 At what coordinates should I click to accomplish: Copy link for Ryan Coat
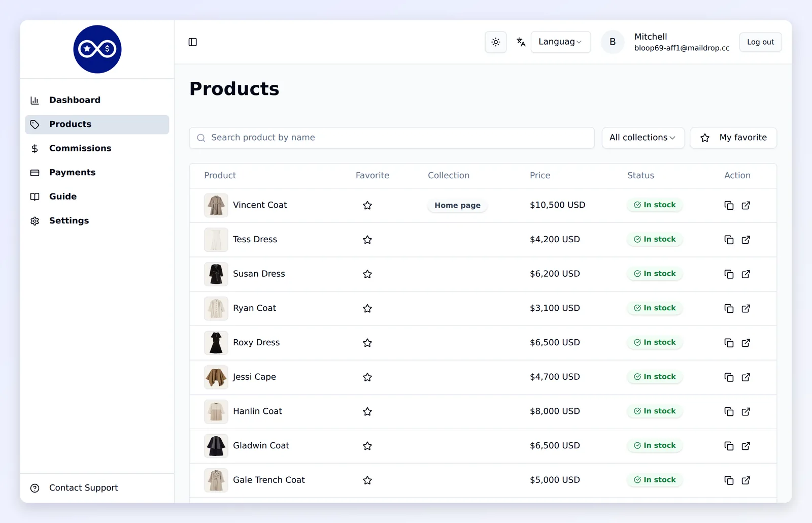729,308
